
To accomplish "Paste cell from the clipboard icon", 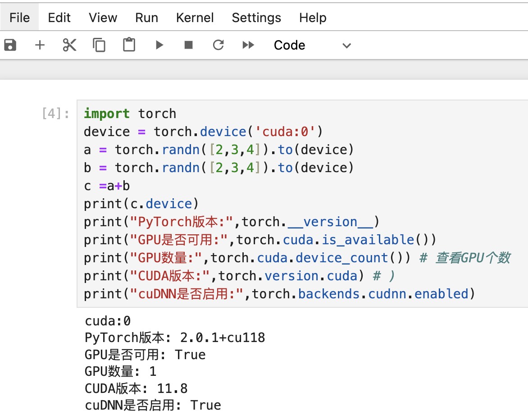I will [x=129, y=45].
